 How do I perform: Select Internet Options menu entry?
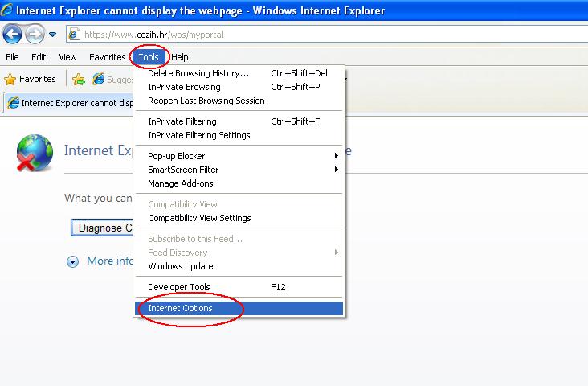click(x=239, y=308)
